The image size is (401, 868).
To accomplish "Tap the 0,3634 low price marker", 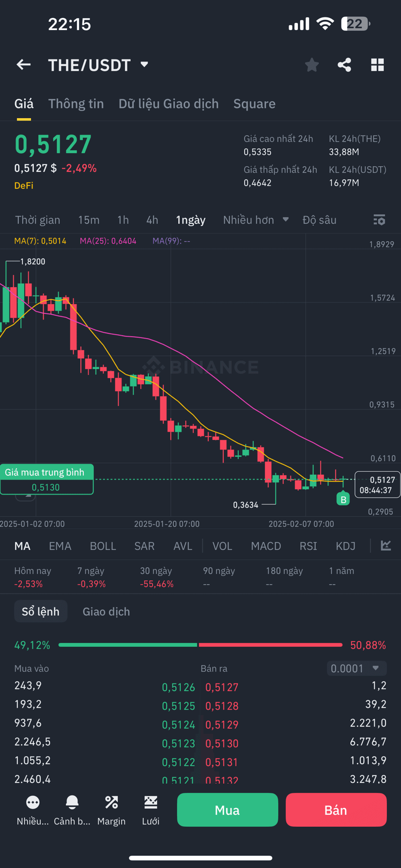I will click(246, 505).
